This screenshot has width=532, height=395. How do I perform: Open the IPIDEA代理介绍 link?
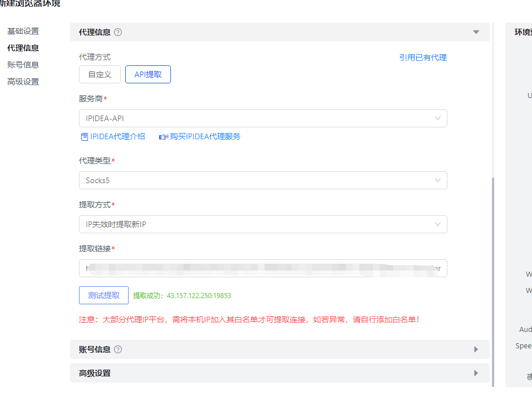[x=118, y=136]
